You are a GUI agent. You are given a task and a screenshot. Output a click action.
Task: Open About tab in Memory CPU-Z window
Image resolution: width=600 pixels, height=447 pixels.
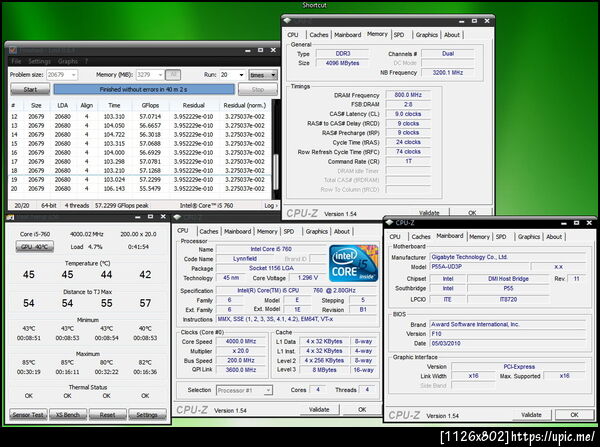452,35
